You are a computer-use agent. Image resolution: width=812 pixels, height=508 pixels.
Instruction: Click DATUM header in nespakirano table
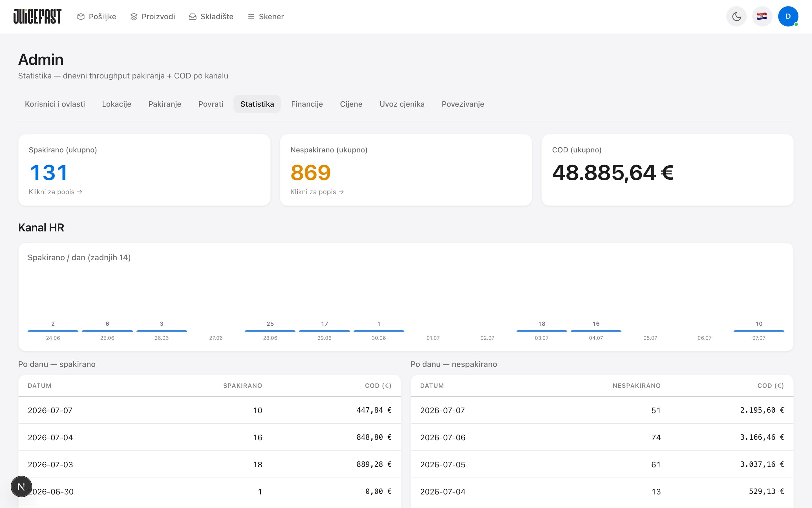click(x=432, y=386)
